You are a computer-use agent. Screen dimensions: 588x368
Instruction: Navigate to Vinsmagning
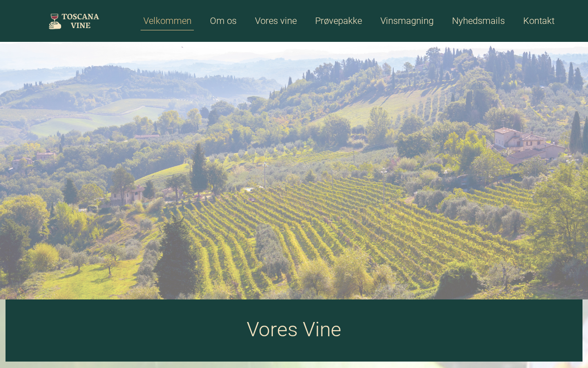coord(407,21)
